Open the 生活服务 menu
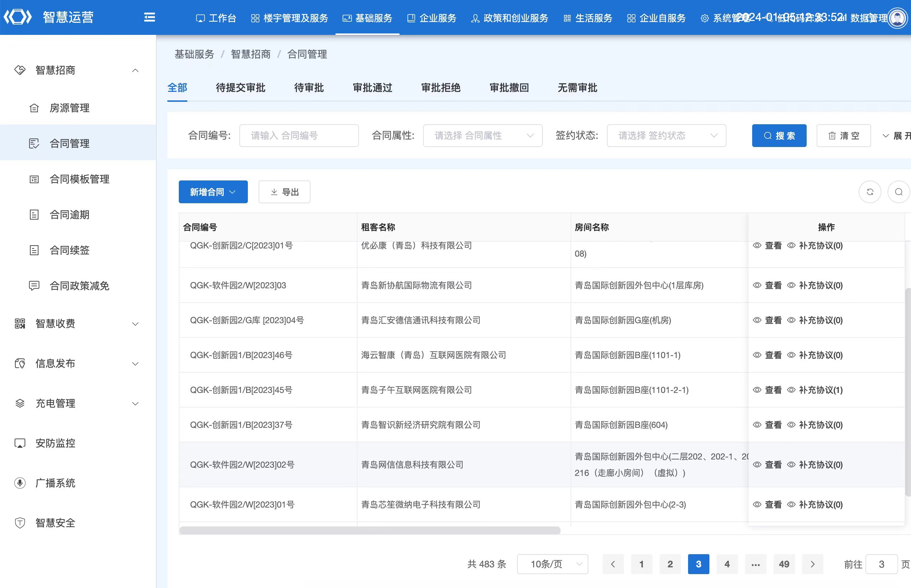The image size is (911, 588). click(588, 18)
